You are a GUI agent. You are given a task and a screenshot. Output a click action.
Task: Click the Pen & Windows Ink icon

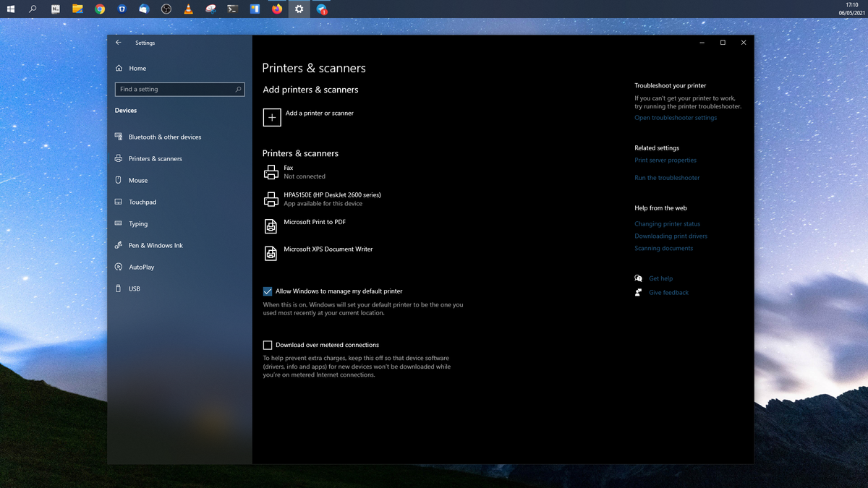click(118, 245)
